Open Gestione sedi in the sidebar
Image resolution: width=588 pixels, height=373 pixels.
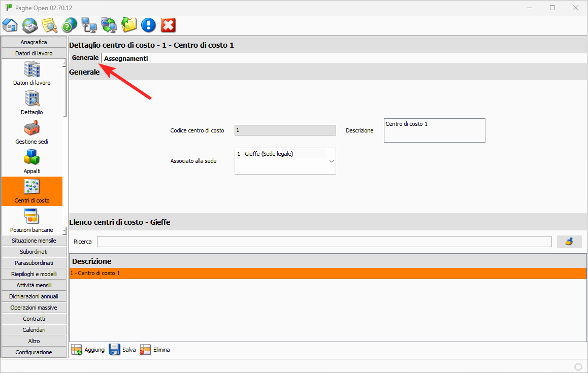tap(32, 132)
